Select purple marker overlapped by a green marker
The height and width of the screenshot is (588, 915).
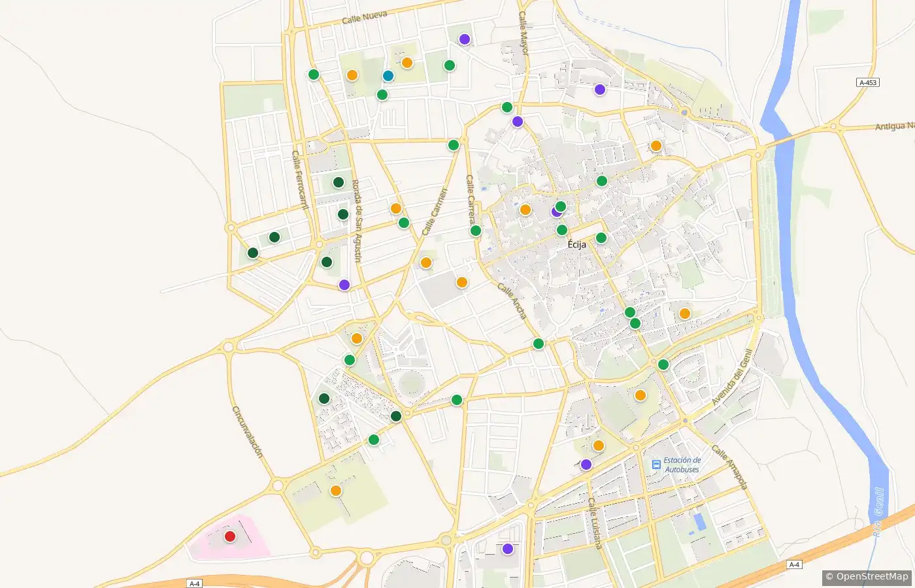[x=556, y=212]
